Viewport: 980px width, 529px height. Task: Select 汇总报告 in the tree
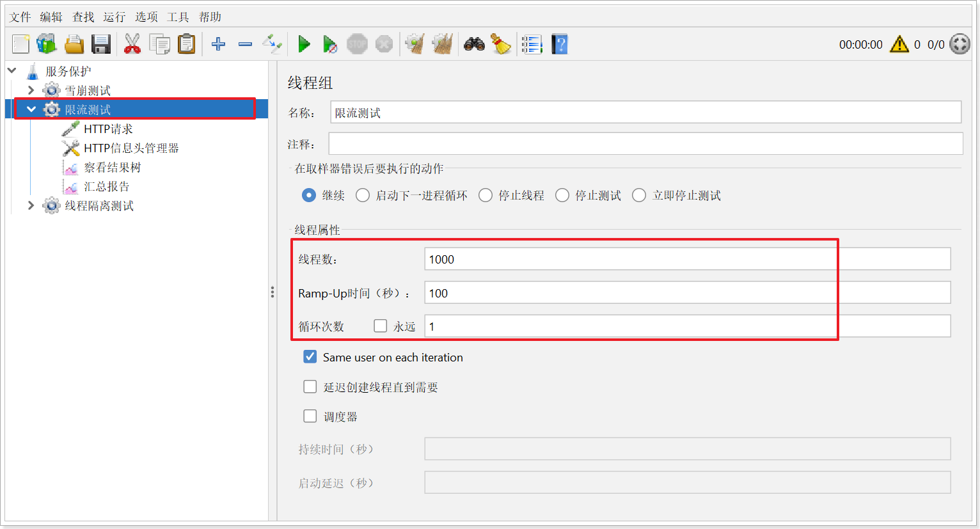coord(107,186)
